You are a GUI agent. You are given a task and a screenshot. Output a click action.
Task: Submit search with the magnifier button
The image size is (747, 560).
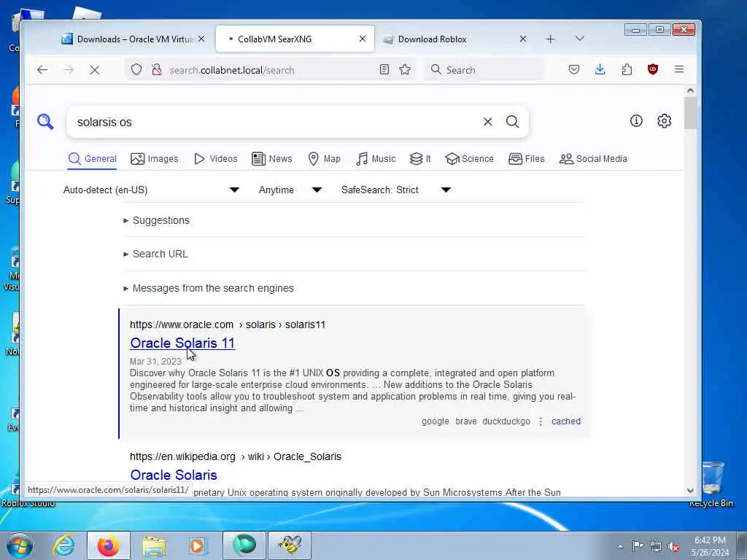point(513,122)
